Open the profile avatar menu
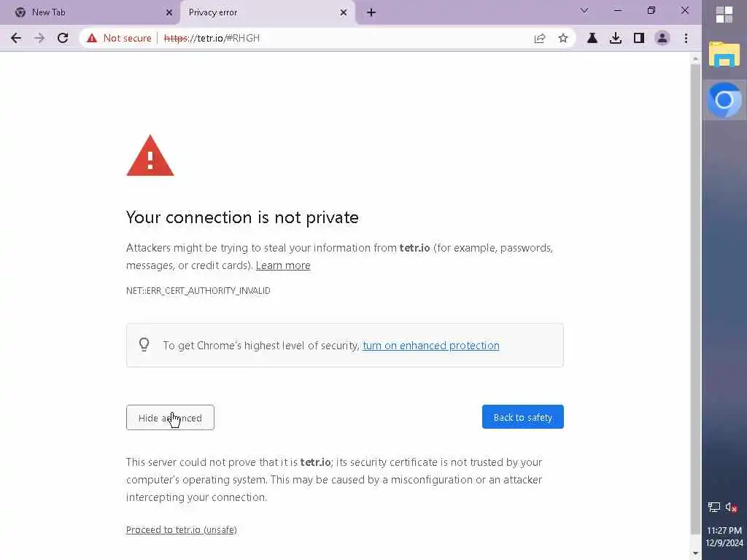 click(662, 39)
